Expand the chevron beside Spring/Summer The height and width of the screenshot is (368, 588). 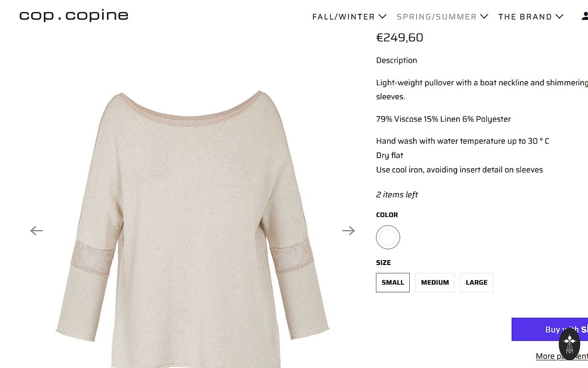[484, 16]
